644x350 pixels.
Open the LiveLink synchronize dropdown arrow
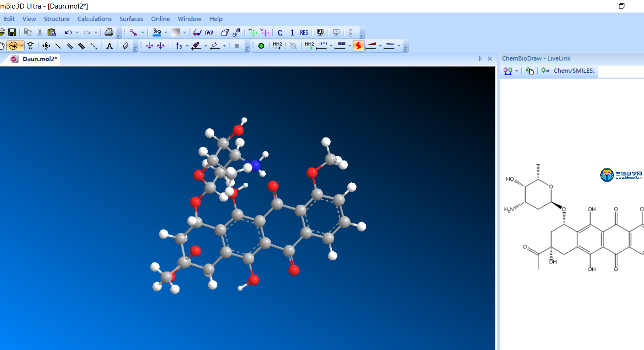tap(517, 70)
